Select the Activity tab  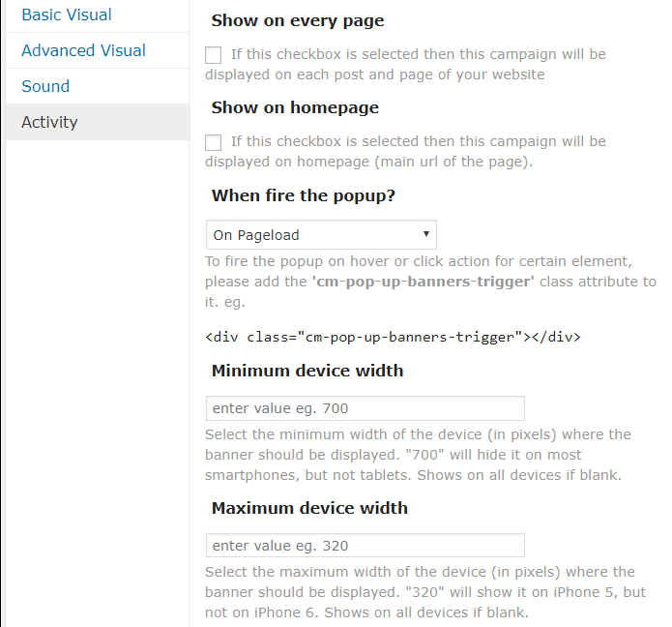[49, 122]
